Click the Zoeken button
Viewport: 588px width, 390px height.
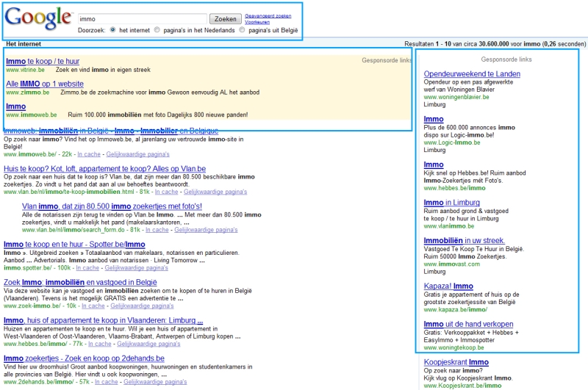226,19
